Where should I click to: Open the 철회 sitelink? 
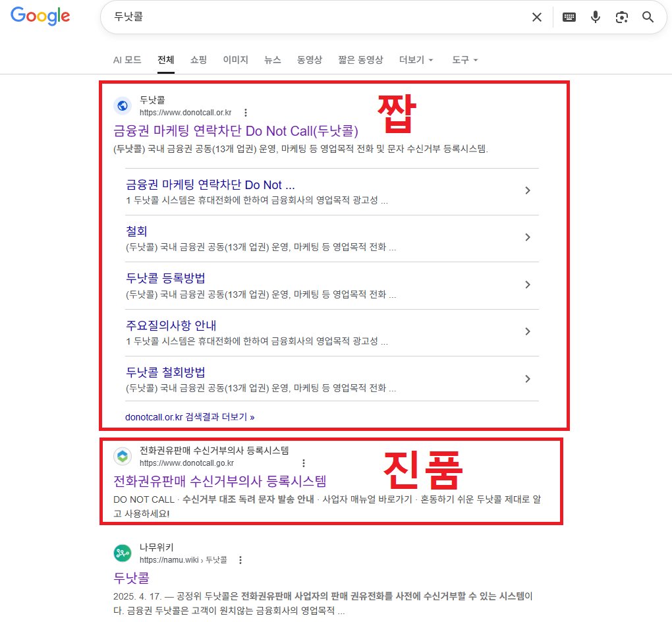137,231
